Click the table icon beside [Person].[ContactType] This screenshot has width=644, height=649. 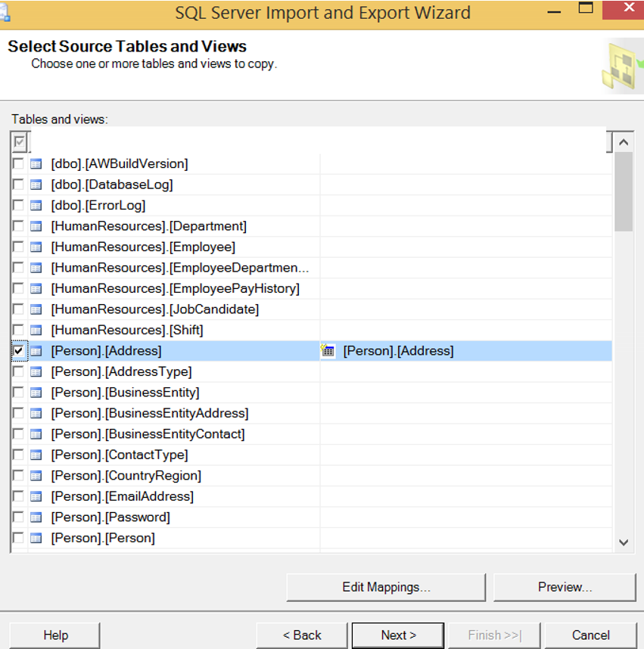click(36, 455)
